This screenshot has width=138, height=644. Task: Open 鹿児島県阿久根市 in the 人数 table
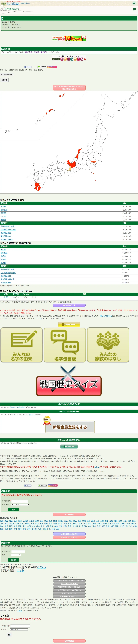[7, 226]
